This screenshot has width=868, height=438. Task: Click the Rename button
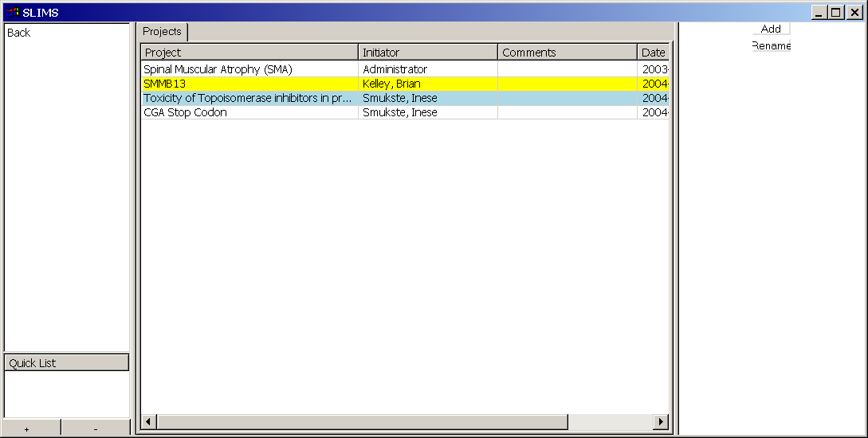coord(771,45)
